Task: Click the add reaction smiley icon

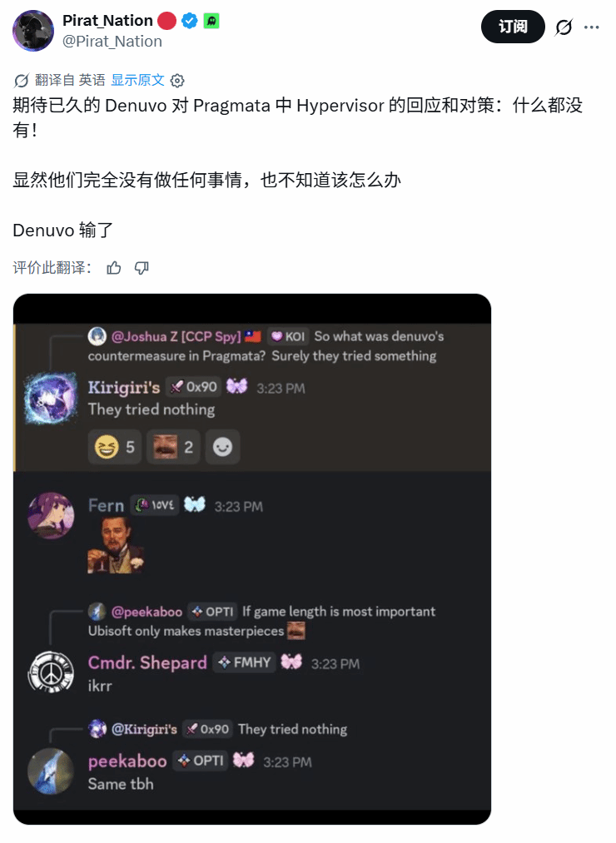Action: 222,447
